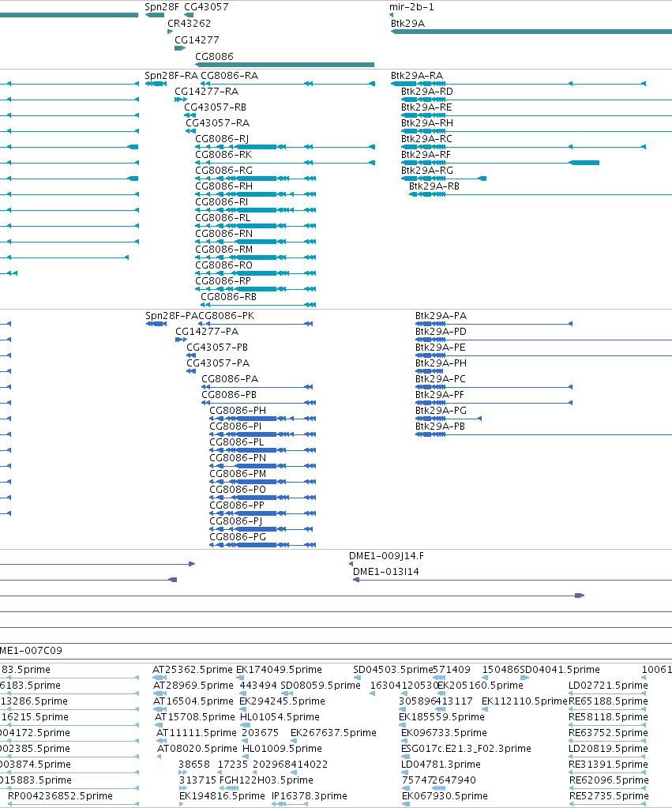
Task: Select transcript CG8086-RK label
Action: coord(223,155)
